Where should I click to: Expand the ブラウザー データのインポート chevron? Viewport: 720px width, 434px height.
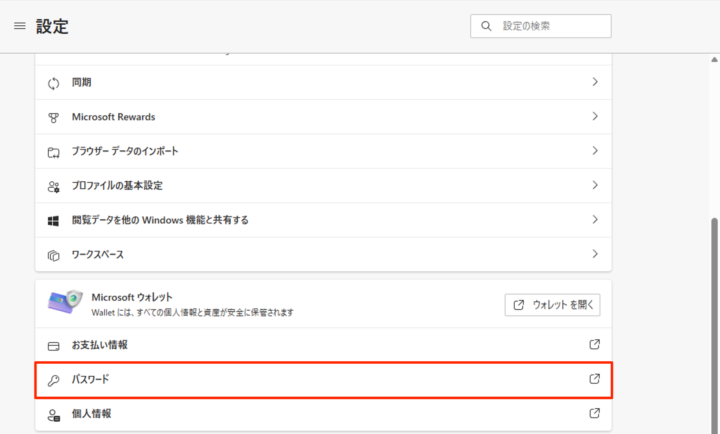pos(595,151)
